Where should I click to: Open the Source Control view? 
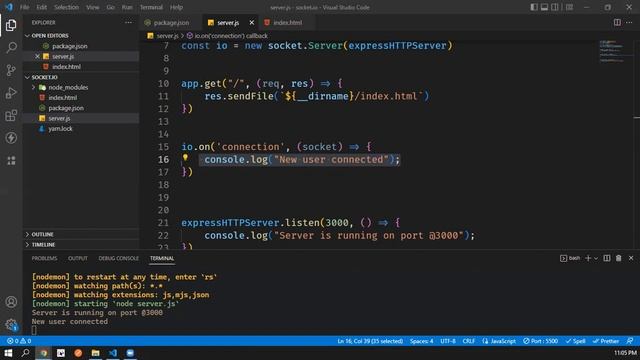click(x=11, y=70)
